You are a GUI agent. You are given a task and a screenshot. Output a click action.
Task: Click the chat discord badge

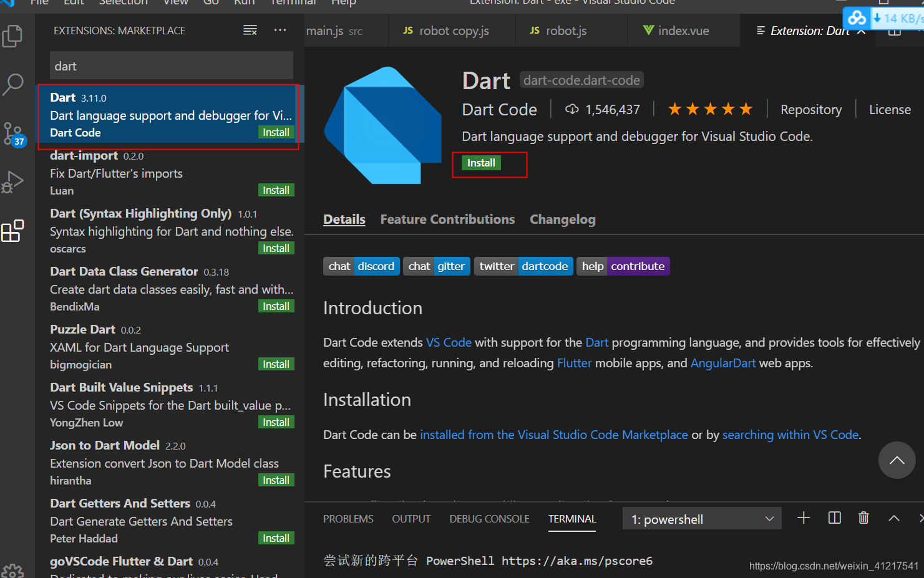coord(361,266)
